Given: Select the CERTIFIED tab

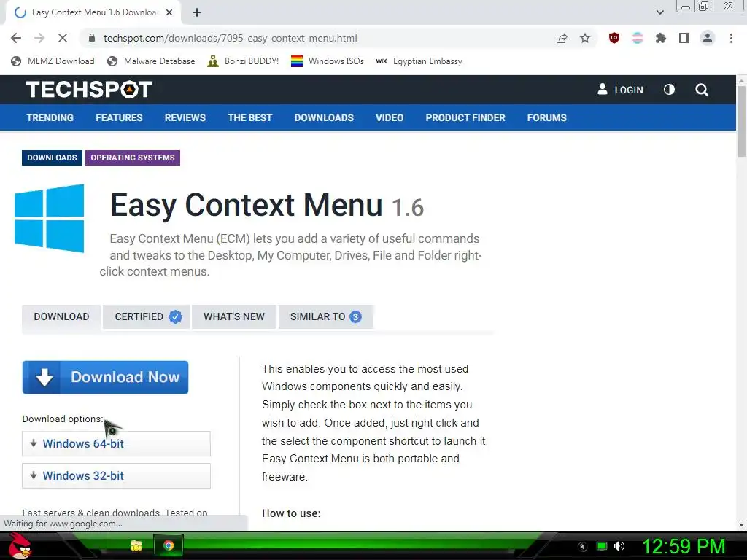Looking at the screenshot, I should (146, 316).
